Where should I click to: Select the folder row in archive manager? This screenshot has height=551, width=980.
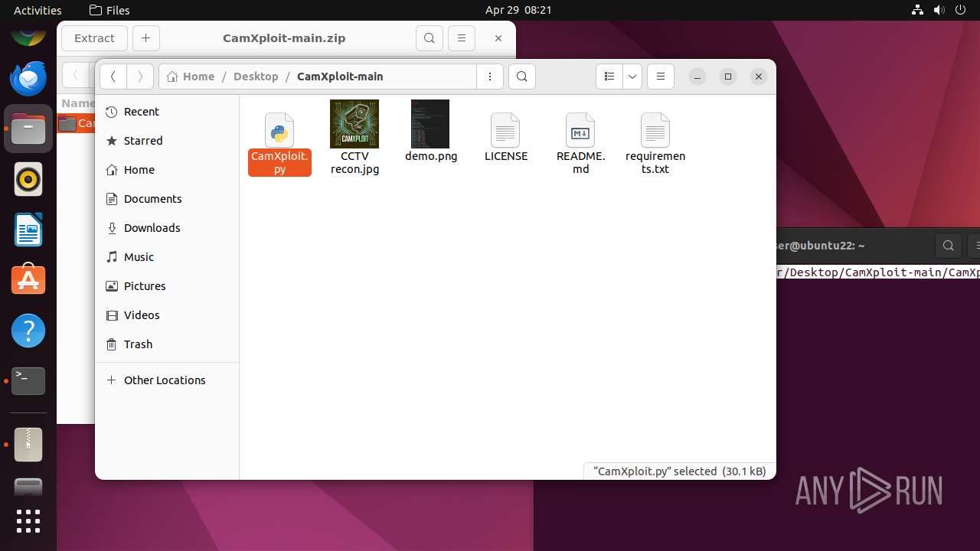tap(76, 123)
